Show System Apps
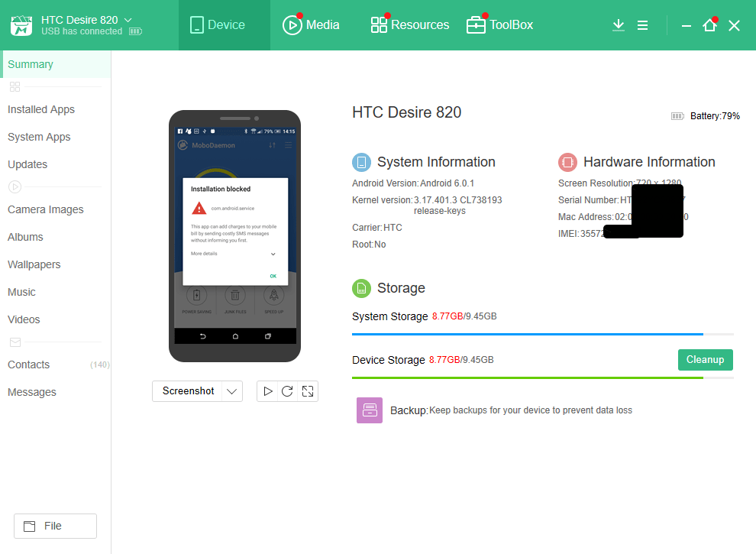756x554 pixels. point(39,137)
